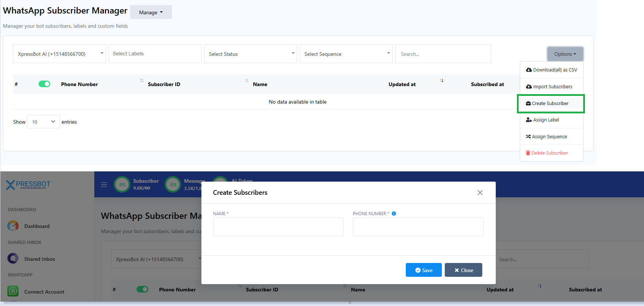
Task: Click the WhatsApp Connect Account icon
Action: [x=13, y=291]
